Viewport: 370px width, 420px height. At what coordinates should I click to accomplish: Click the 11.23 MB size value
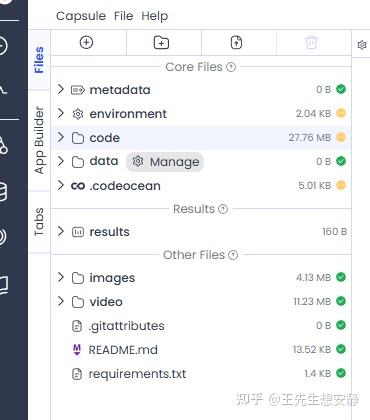(x=312, y=302)
